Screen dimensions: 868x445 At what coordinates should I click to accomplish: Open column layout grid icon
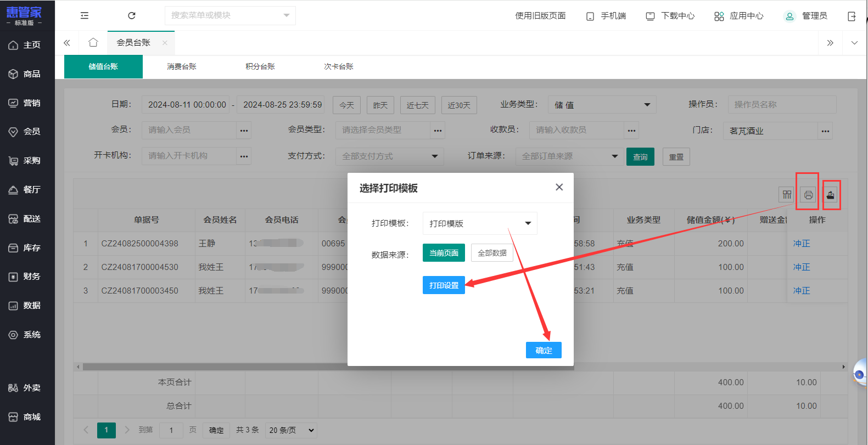tap(787, 195)
